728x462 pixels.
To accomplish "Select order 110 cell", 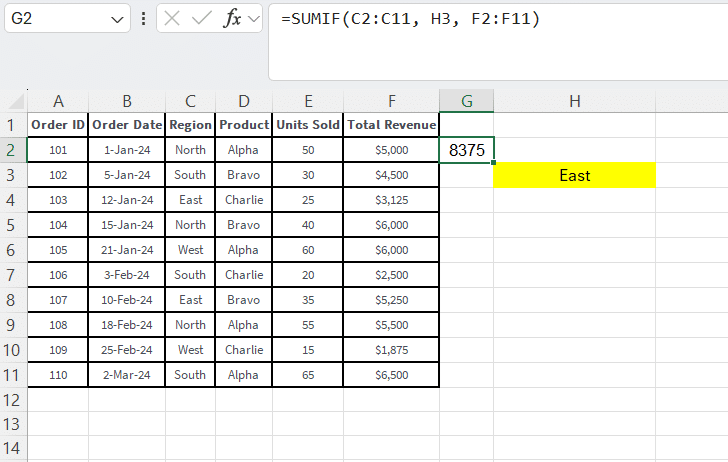I will [x=58, y=375].
